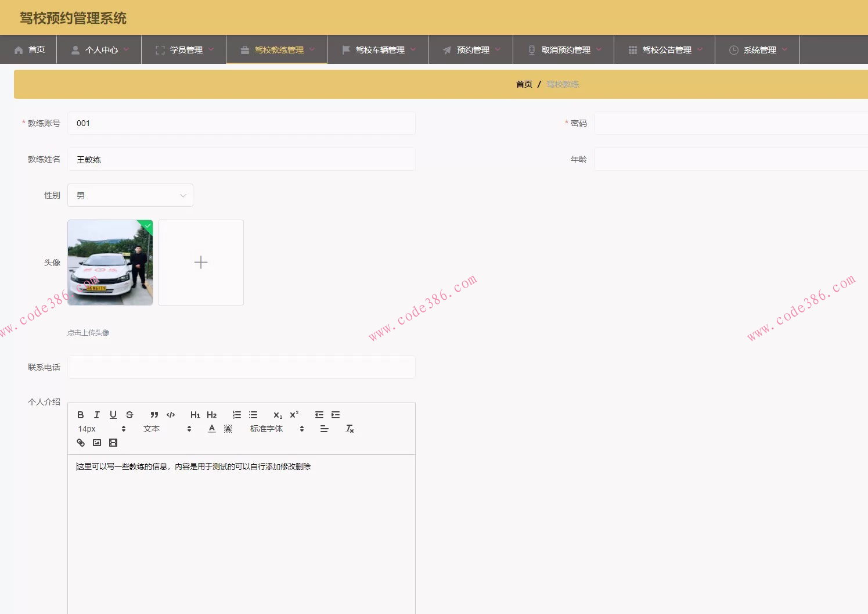
Task: Insert a code block
Action: coord(171,415)
